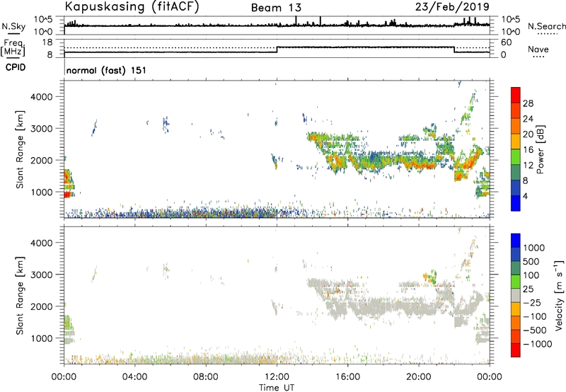The height and width of the screenshot is (392, 566).
Task: Click the "-1000" label on Velocity color bar
Action: tap(537, 344)
